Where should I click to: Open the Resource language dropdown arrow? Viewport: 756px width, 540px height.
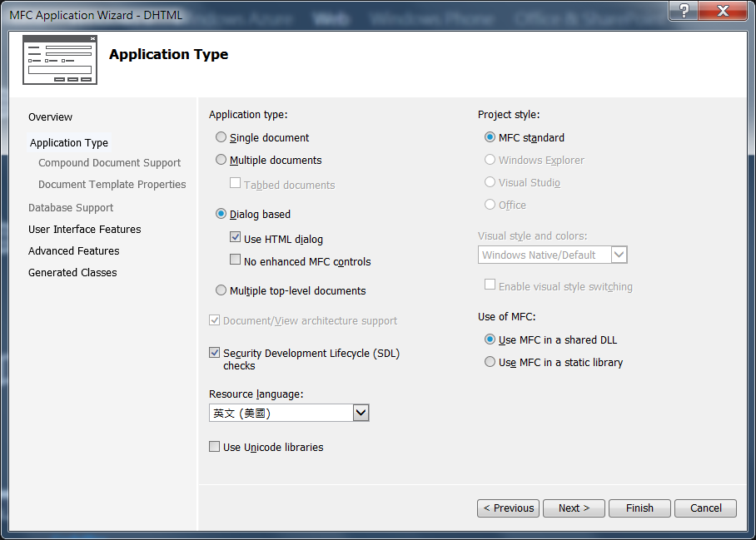pos(361,413)
